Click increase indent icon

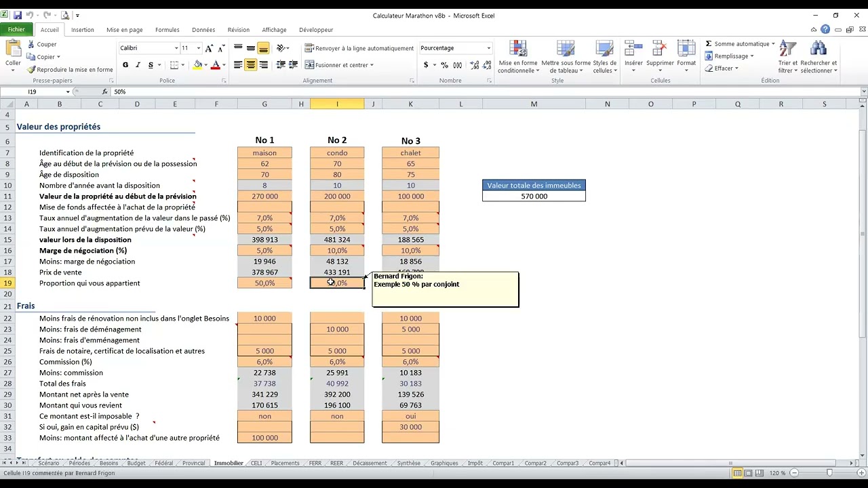click(293, 65)
